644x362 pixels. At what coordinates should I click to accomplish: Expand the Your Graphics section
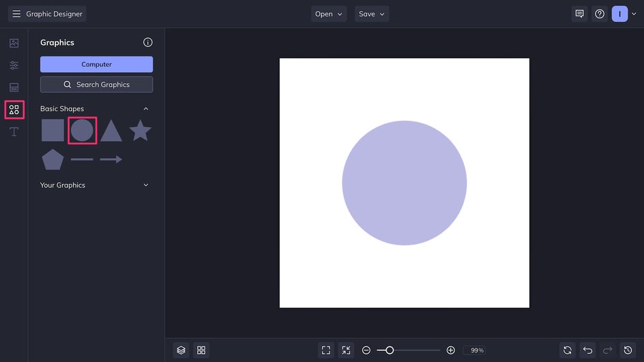coord(145,185)
